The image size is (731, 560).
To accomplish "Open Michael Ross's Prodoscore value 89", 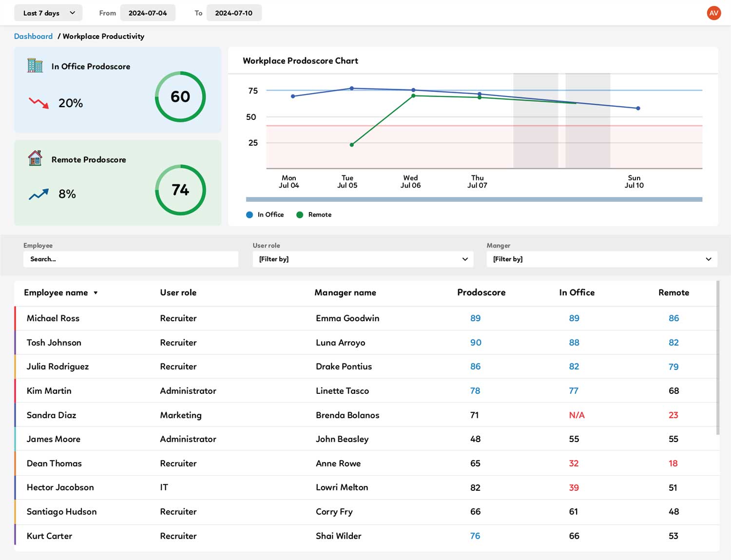I will tap(475, 318).
